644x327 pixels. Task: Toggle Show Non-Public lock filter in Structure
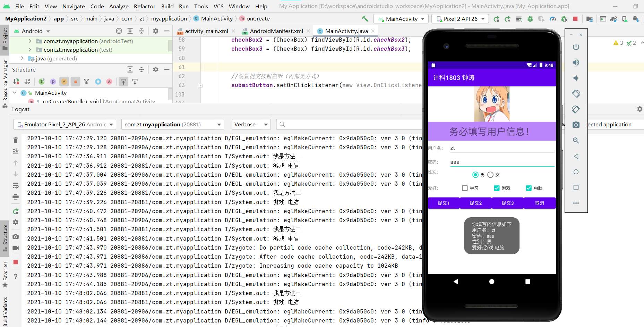[75, 82]
